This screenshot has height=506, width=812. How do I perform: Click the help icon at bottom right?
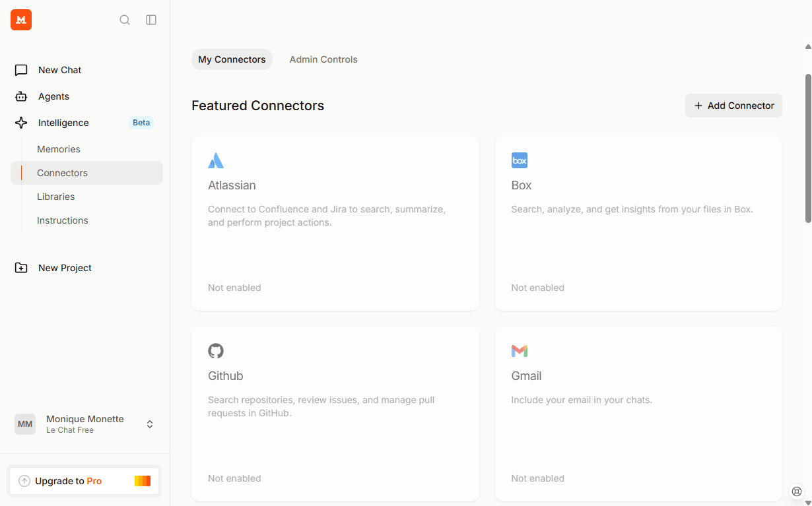pyautogui.click(x=797, y=491)
